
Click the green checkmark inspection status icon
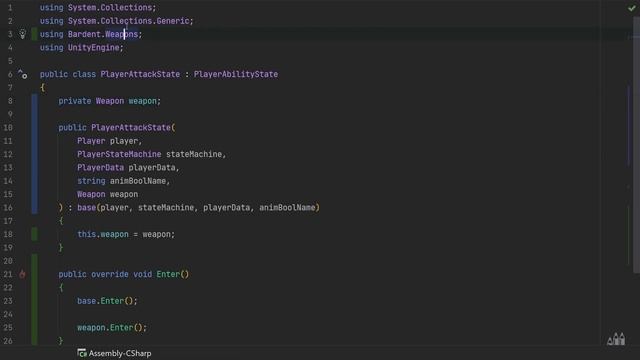[x=631, y=8]
